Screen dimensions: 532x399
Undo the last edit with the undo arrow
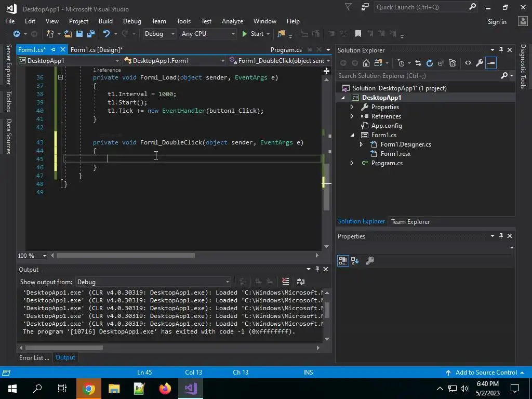tap(107, 34)
